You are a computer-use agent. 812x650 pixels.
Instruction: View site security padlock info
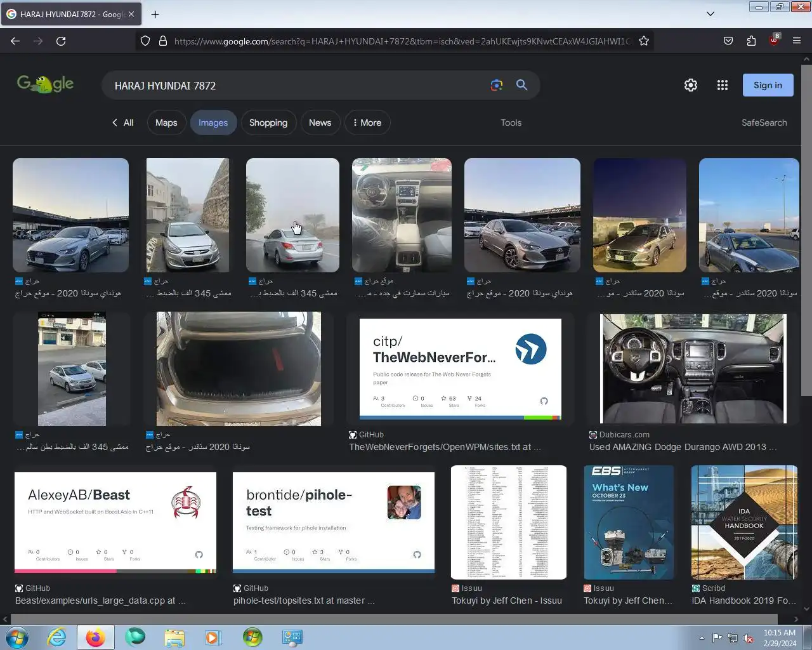163,41
